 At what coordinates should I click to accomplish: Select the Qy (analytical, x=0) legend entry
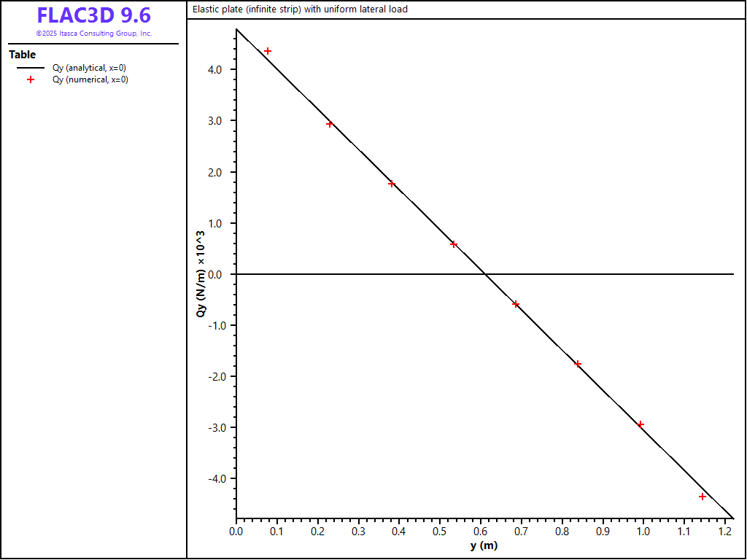click(90, 68)
